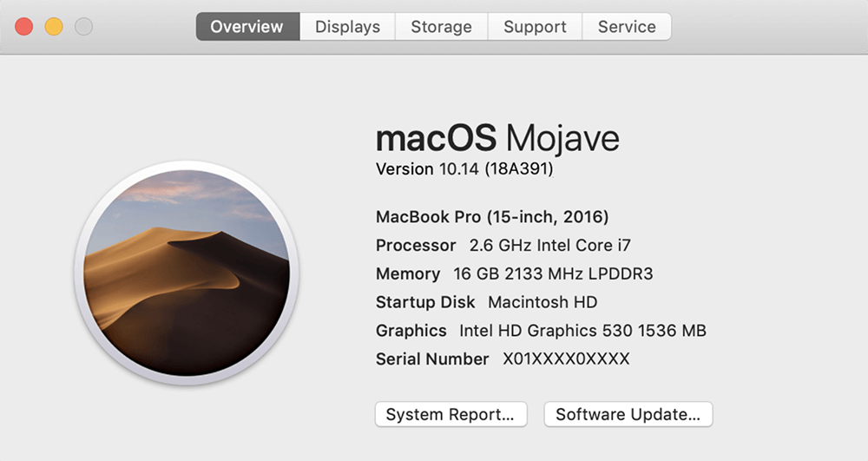Click Software Update button
This screenshot has height=461, width=868.
pyautogui.click(x=628, y=414)
